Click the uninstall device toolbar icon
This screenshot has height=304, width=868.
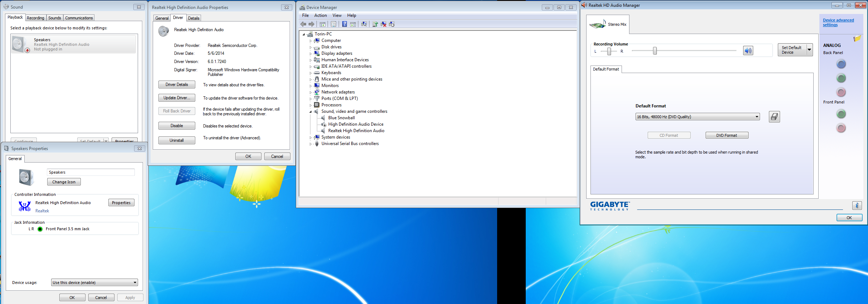point(383,24)
